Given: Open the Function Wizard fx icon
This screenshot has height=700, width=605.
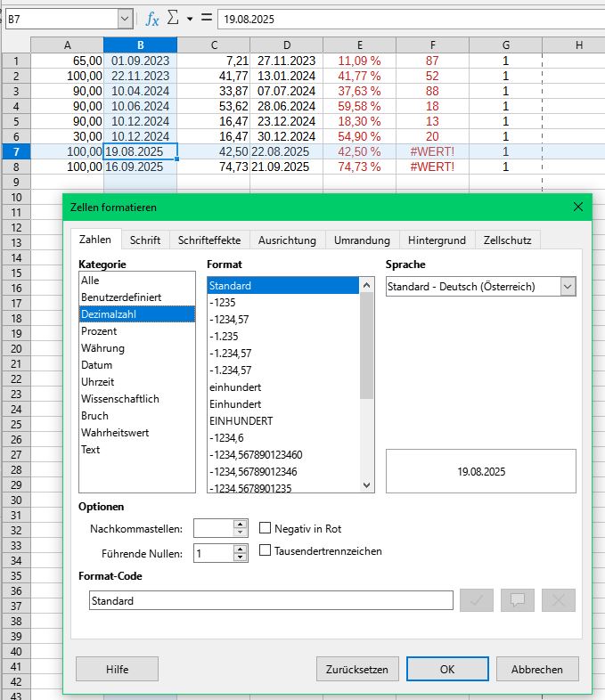Looking at the screenshot, I should coord(152,18).
